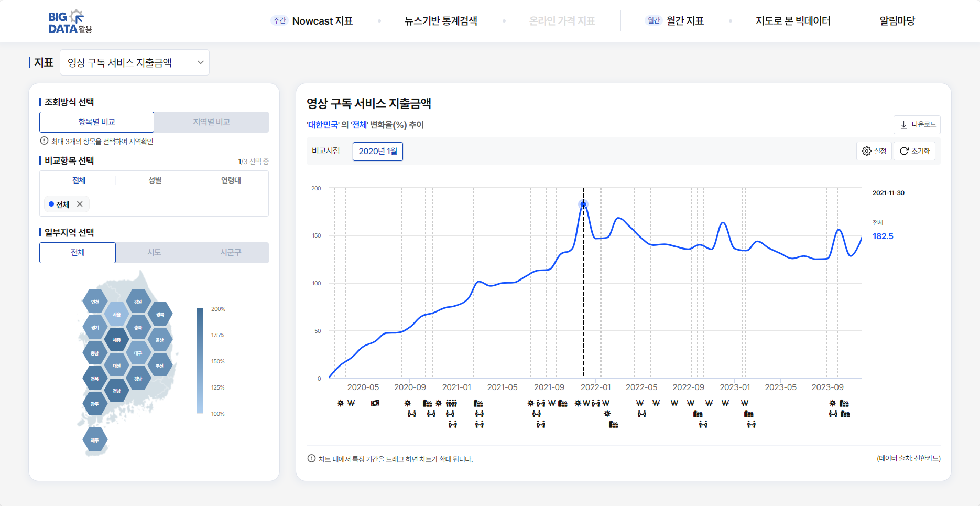Click the BIG DATA 활용 logo
Viewport: 980px width, 506px height.
coord(70,21)
